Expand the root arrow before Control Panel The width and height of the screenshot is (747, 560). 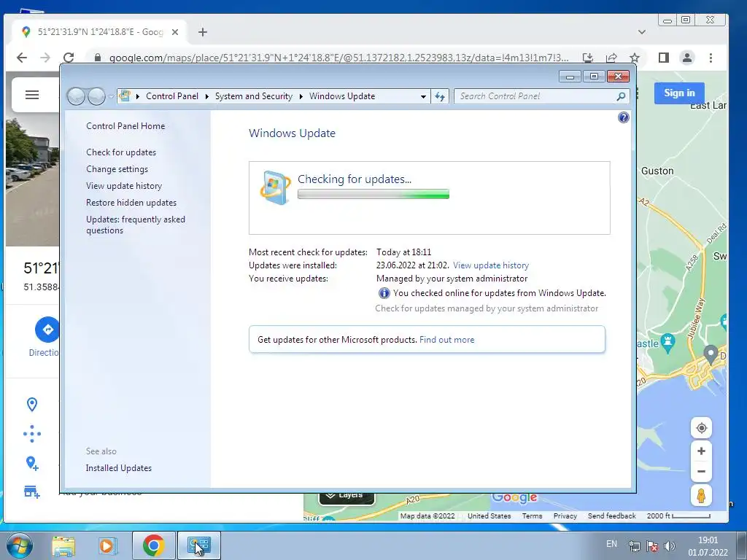pyautogui.click(x=138, y=96)
